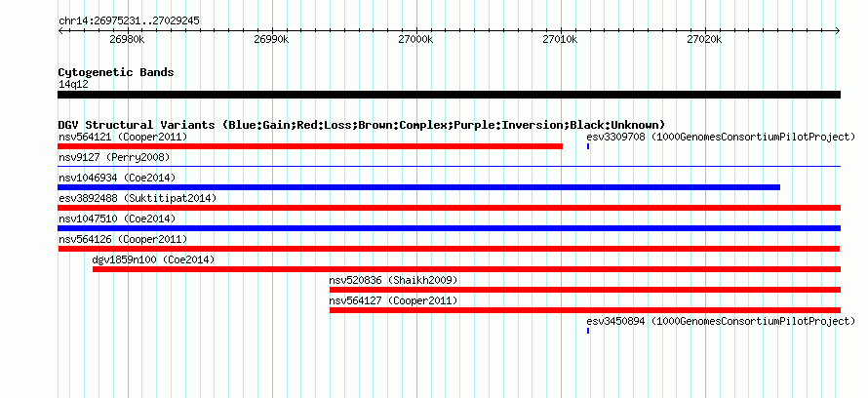Image resolution: width=868 pixels, height=398 pixels.
Task: Select the small blue esv3309708 variant marker
Action: click(588, 146)
